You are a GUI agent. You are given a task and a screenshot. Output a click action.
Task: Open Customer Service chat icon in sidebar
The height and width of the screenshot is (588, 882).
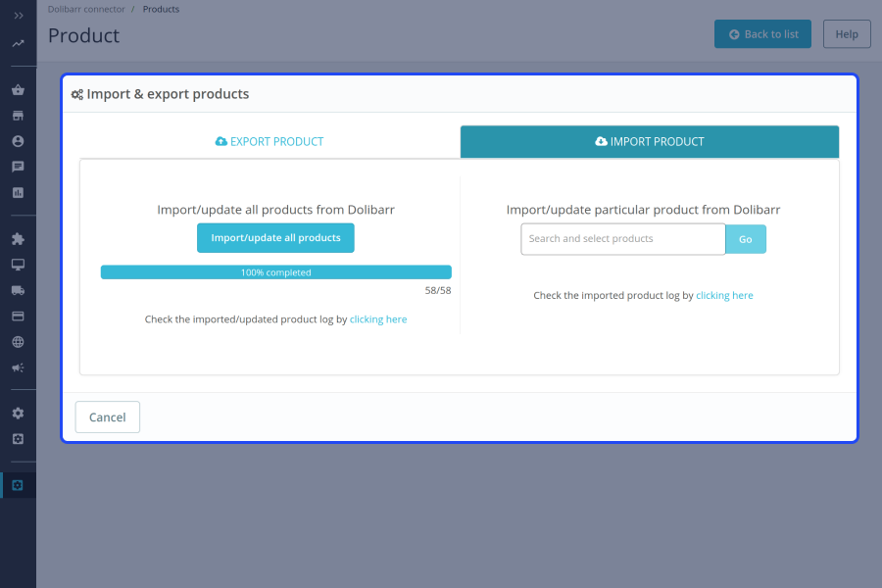coord(18,167)
